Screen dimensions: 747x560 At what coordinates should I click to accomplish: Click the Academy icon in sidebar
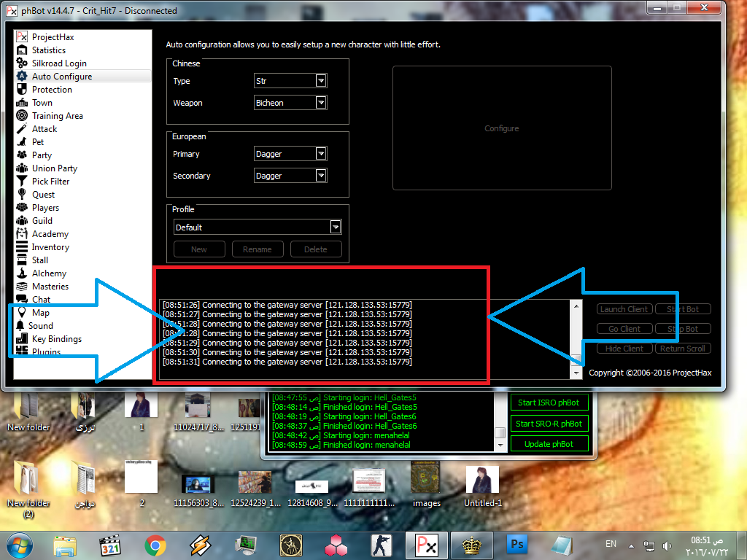22,234
